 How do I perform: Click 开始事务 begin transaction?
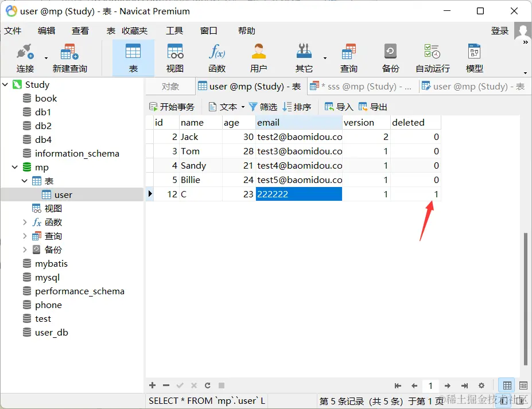click(x=172, y=107)
